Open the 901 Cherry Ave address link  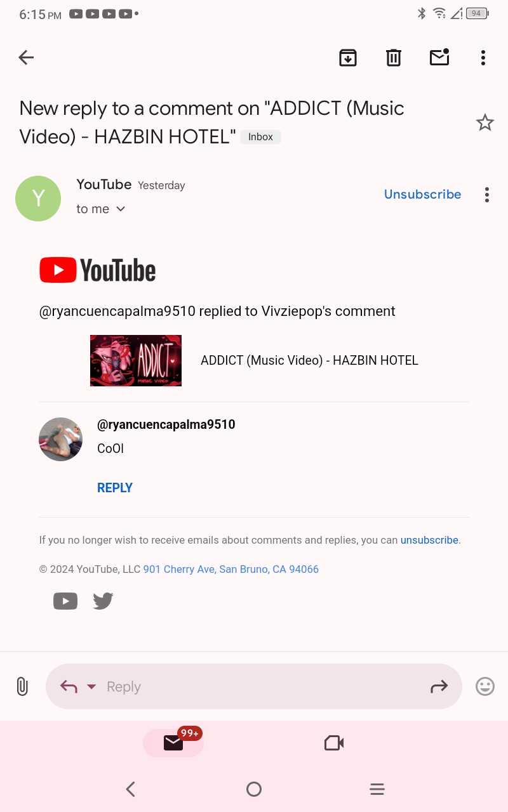[x=231, y=569]
